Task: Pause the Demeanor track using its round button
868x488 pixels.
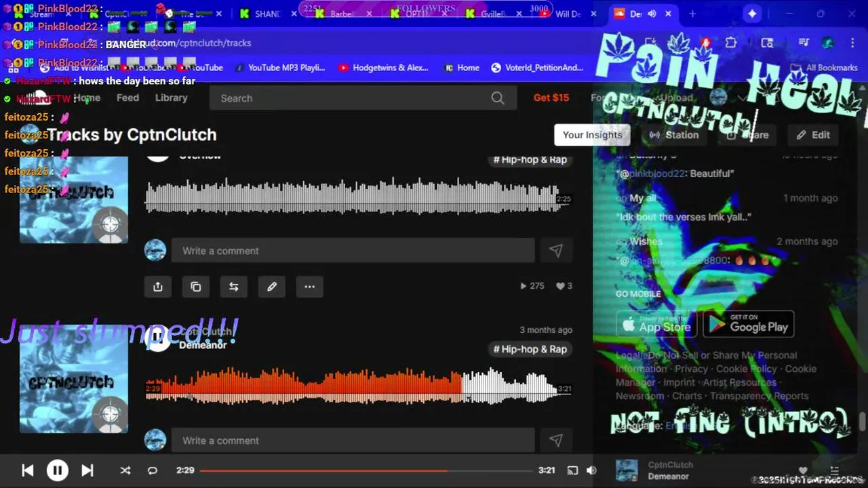Action: pyautogui.click(x=158, y=337)
